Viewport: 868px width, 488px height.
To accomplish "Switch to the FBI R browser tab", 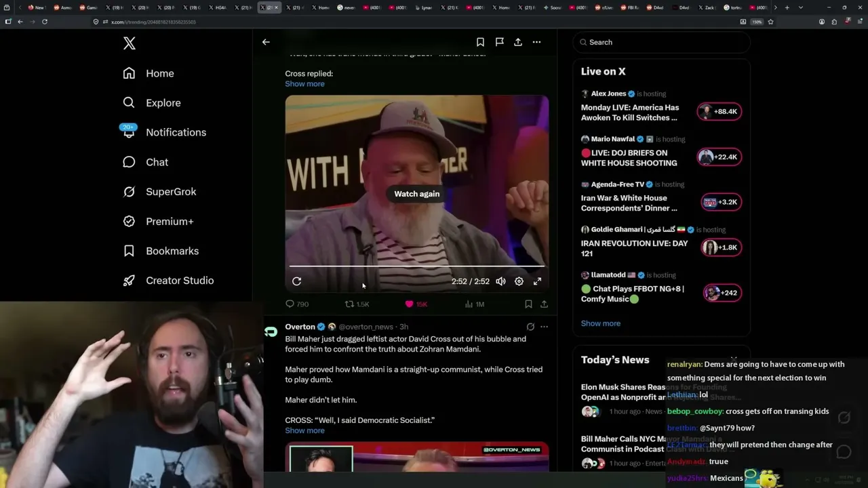I will [631, 7].
